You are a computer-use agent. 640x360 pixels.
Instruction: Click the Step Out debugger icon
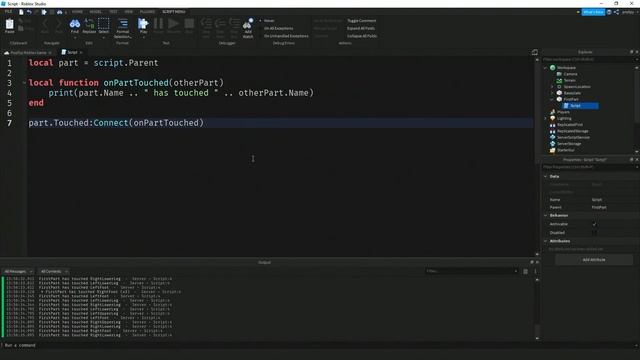tap(234, 24)
